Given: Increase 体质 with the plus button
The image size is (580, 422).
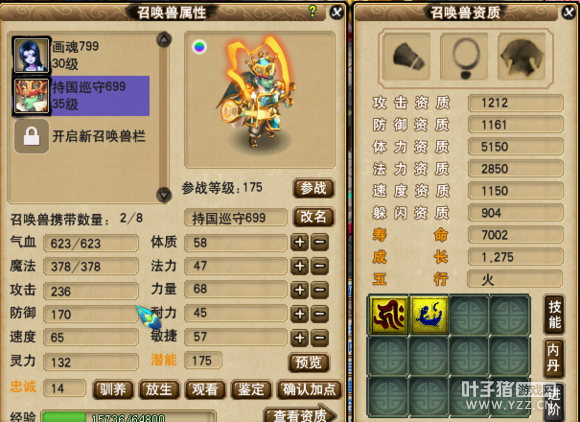Looking at the screenshot, I should point(299,243).
